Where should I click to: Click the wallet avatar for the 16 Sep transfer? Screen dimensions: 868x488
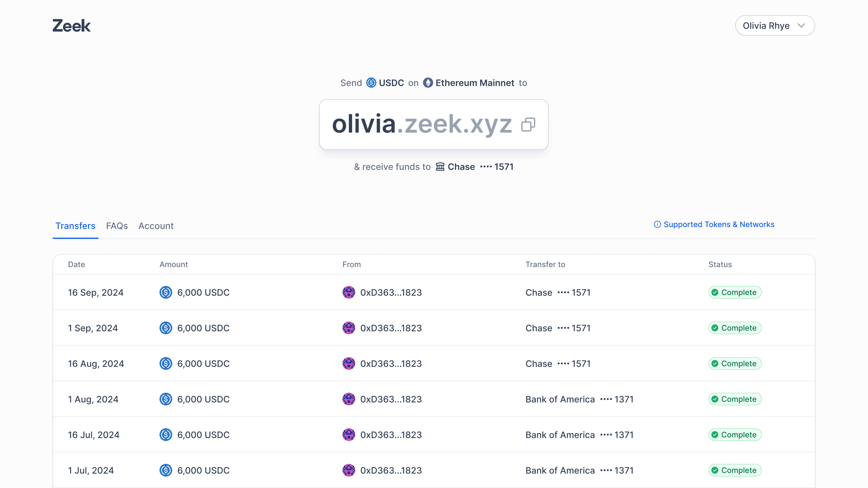click(349, 292)
